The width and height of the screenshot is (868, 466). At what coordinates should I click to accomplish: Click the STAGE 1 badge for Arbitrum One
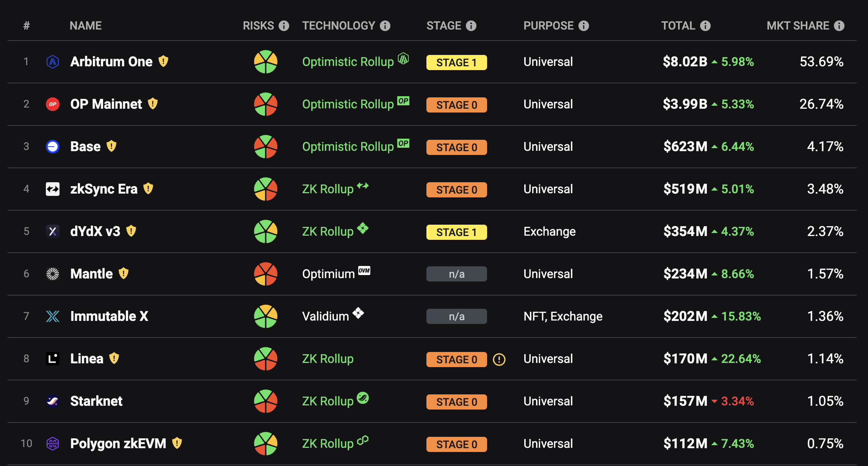[456, 62]
